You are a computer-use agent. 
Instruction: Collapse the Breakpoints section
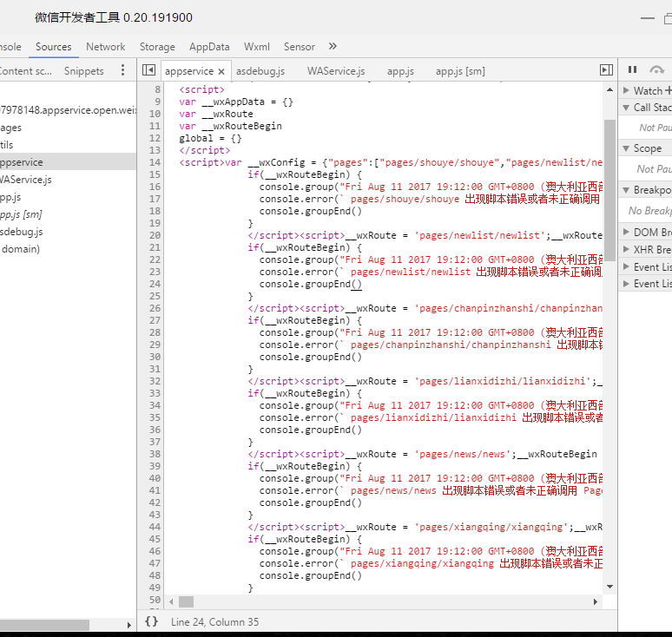pos(626,190)
